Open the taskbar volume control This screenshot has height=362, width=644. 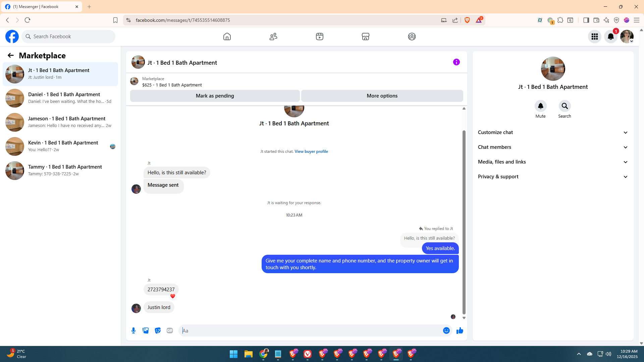click(608, 354)
